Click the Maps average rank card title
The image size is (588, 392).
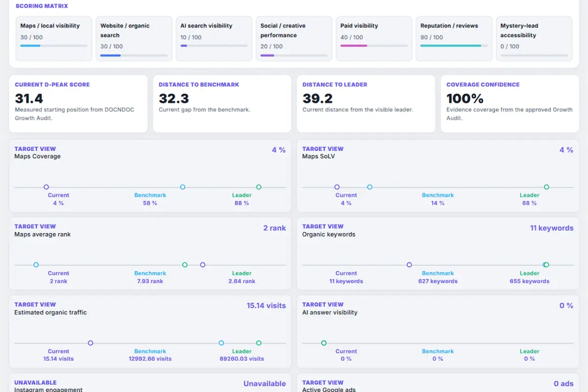[x=43, y=234]
